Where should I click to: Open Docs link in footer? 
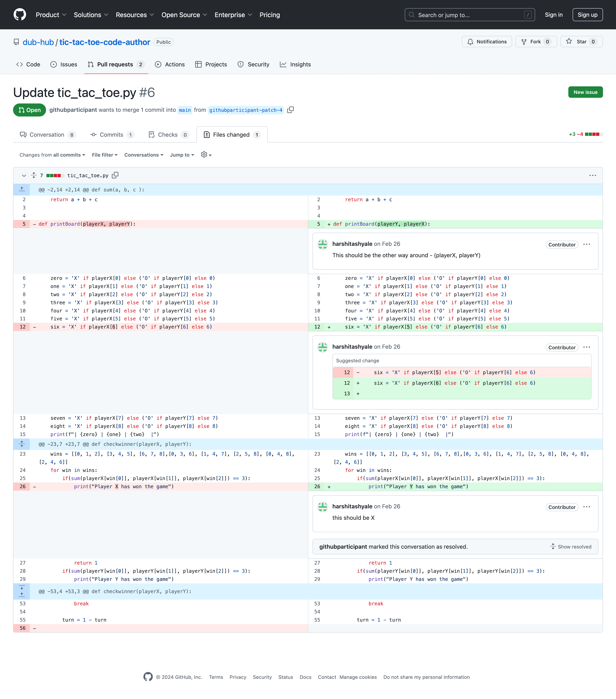tap(305, 677)
